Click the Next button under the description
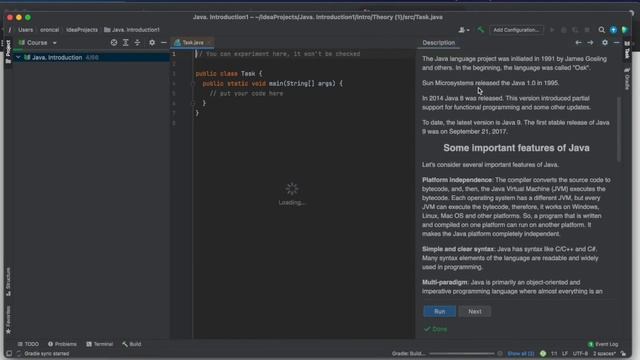The height and width of the screenshot is (360, 640). (475, 311)
